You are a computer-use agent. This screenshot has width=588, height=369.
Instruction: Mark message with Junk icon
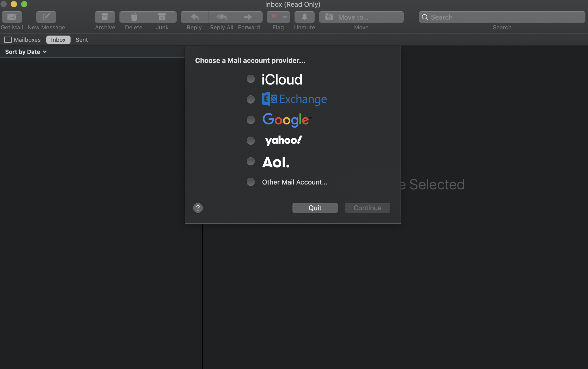coord(162,17)
